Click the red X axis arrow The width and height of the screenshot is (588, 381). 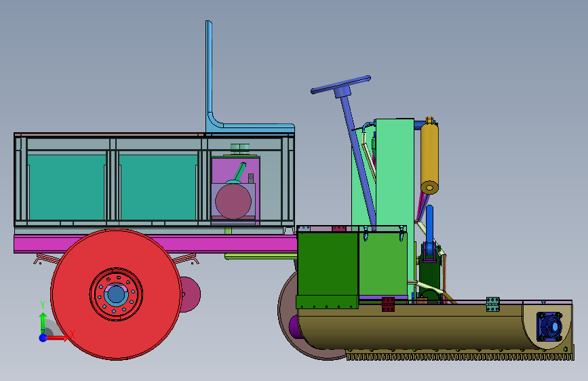[x=58, y=338]
